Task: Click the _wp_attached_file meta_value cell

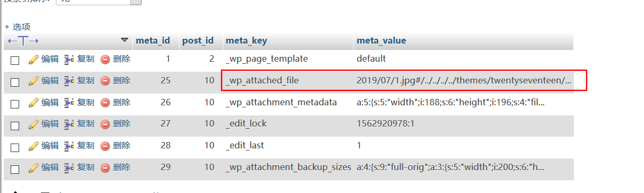Action: pos(464,81)
